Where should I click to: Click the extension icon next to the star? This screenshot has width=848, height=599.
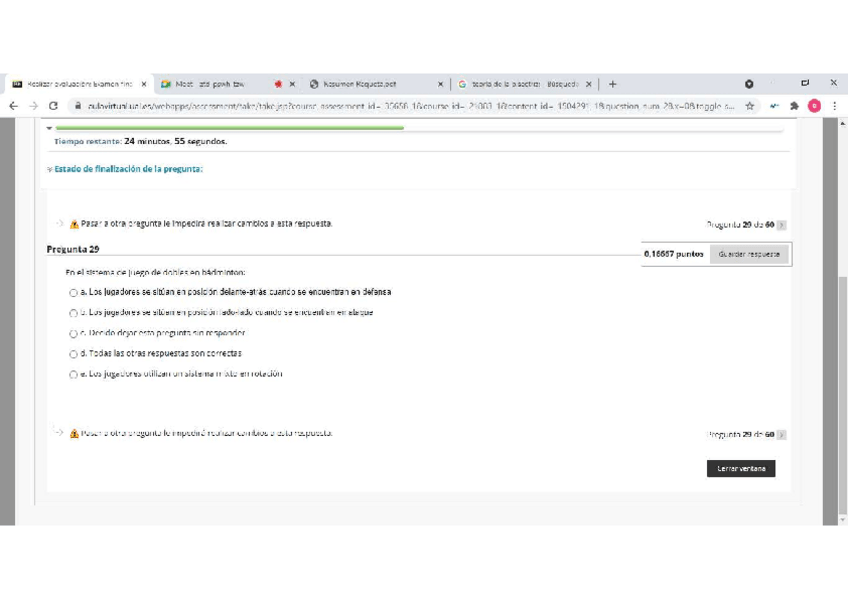[774, 106]
